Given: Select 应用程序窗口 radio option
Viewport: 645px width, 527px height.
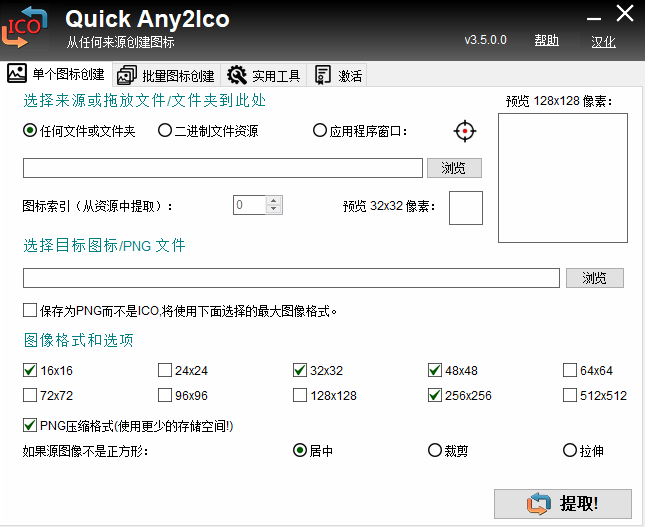Looking at the screenshot, I should [x=360, y=131].
